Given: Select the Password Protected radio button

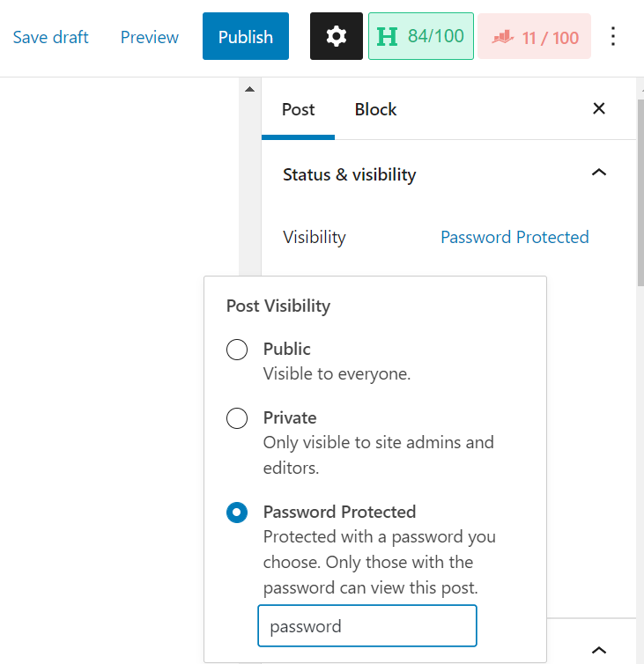Looking at the screenshot, I should point(237,513).
